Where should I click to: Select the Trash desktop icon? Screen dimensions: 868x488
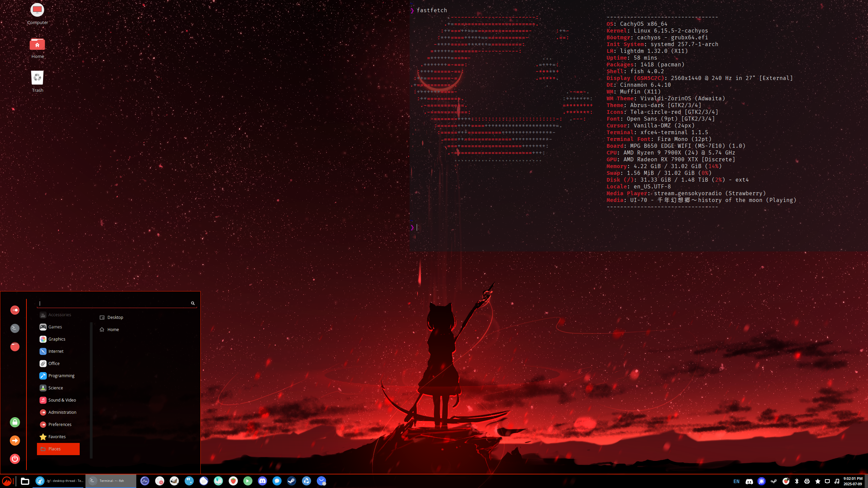37,82
